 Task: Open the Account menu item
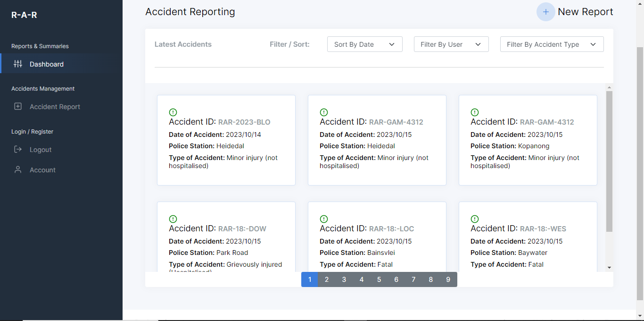click(x=42, y=170)
